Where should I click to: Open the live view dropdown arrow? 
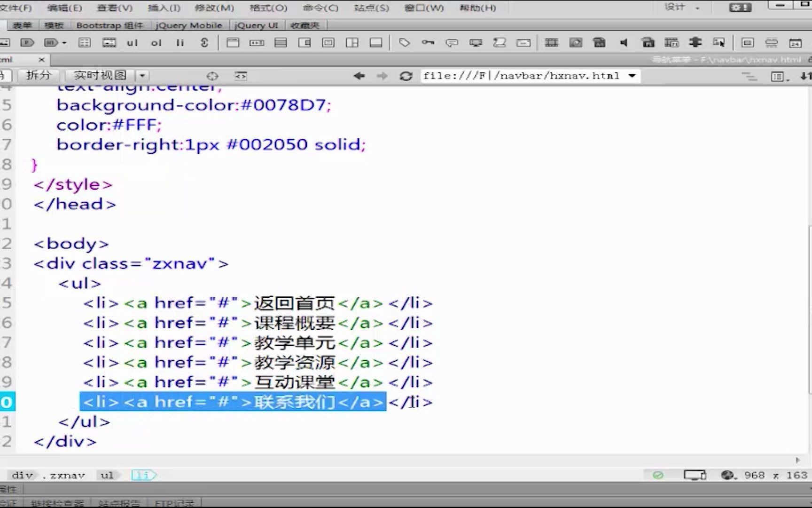click(142, 76)
